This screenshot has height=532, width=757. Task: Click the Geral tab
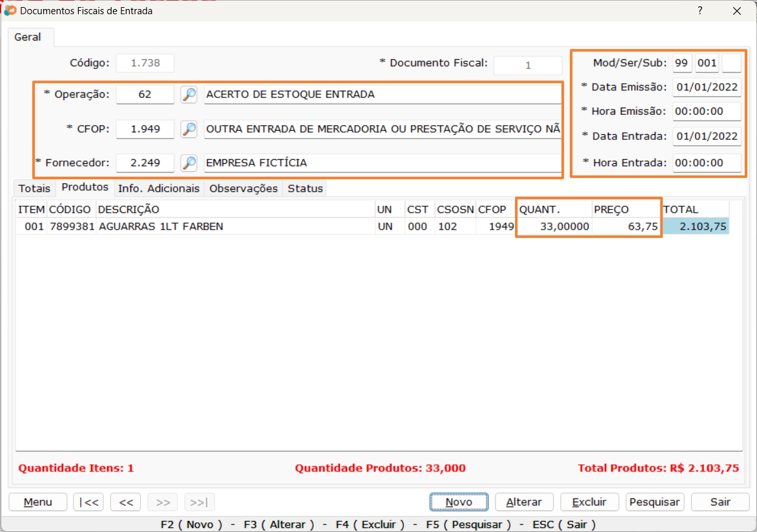(28, 37)
